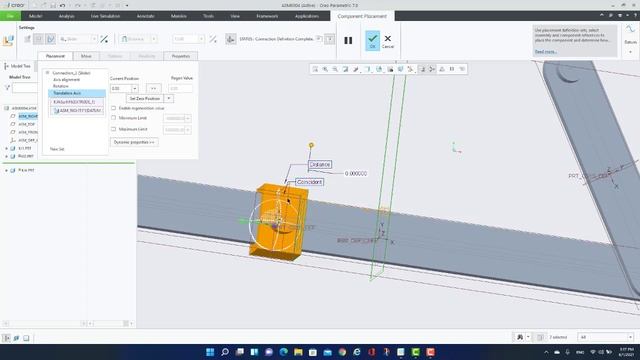Click the Cancel X button
The width and height of the screenshot is (640, 360).
388,40
